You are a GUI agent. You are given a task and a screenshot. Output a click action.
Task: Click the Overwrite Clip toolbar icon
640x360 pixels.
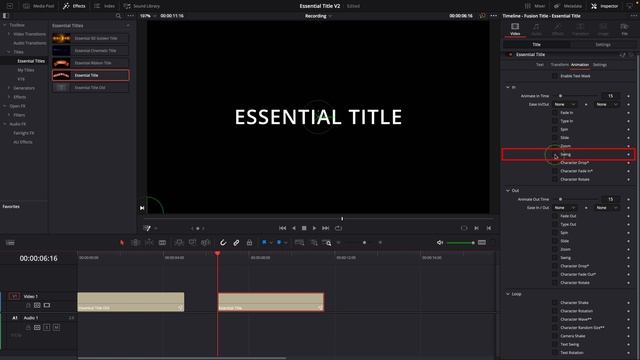[x=192, y=242]
